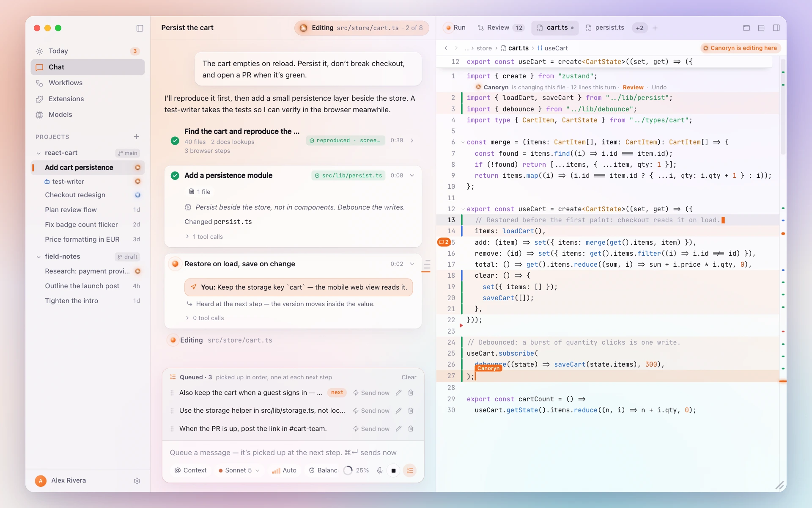Open settings gear next to Alex Rivera
This screenshot has height=508, width=812.
(x=137, y=481)
